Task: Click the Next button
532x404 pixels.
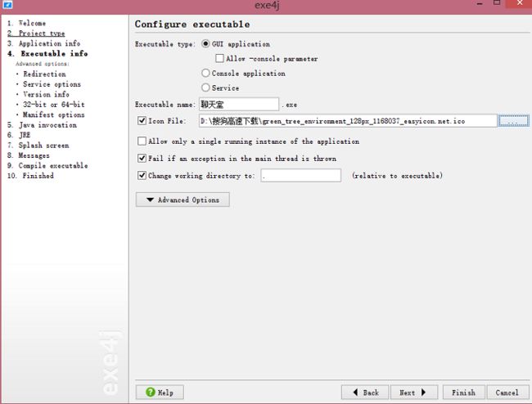Action: tap(414, 392)
